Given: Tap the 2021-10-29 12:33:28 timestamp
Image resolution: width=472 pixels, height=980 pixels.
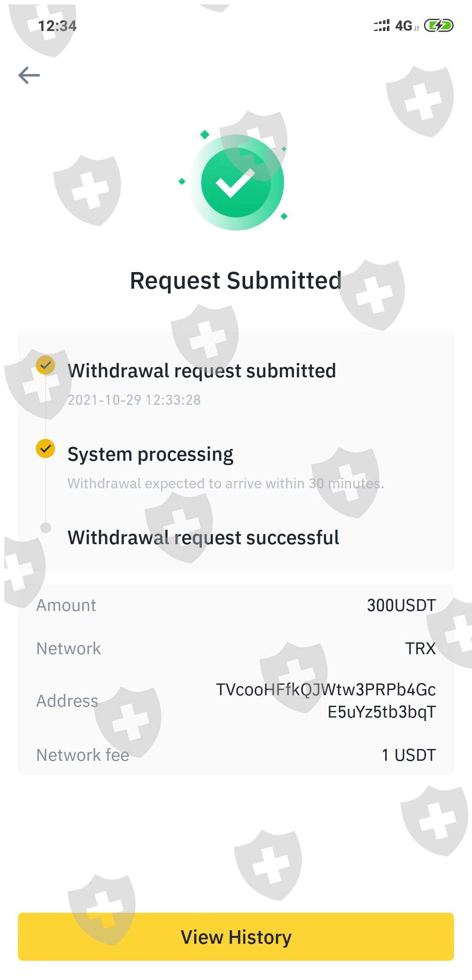Looking at the screenshot, I should [134, 400].
